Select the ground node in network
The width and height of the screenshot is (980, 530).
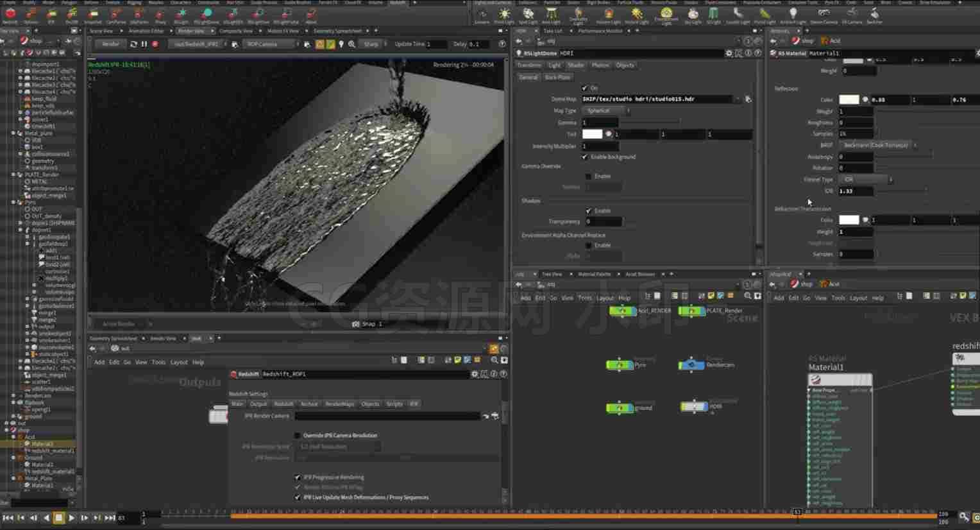[620, 407]
